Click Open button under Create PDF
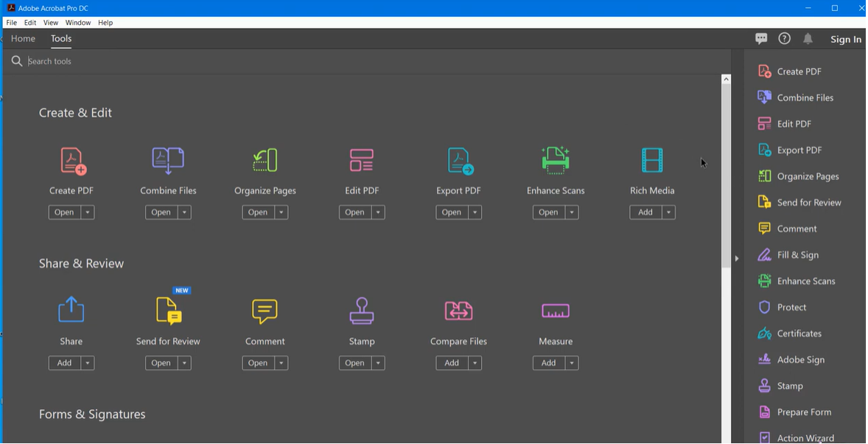The width and height of the screenshot is (868, 444). click(x=64, y=212)
